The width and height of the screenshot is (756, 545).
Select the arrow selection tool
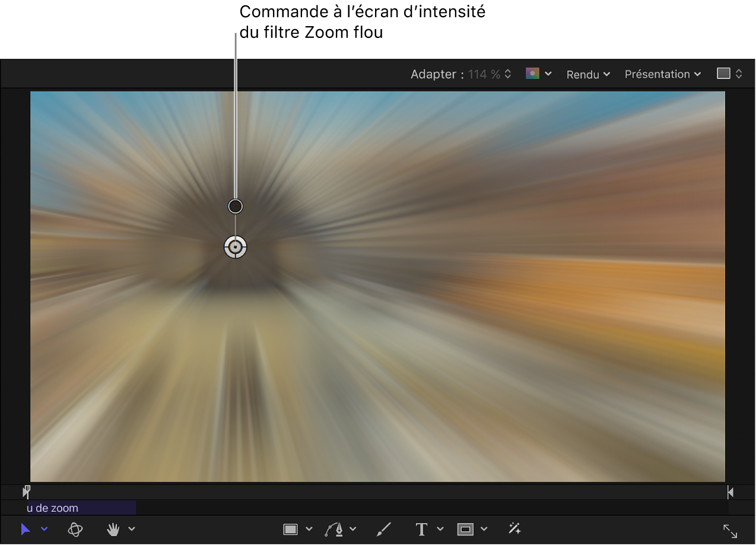(25, 528)
